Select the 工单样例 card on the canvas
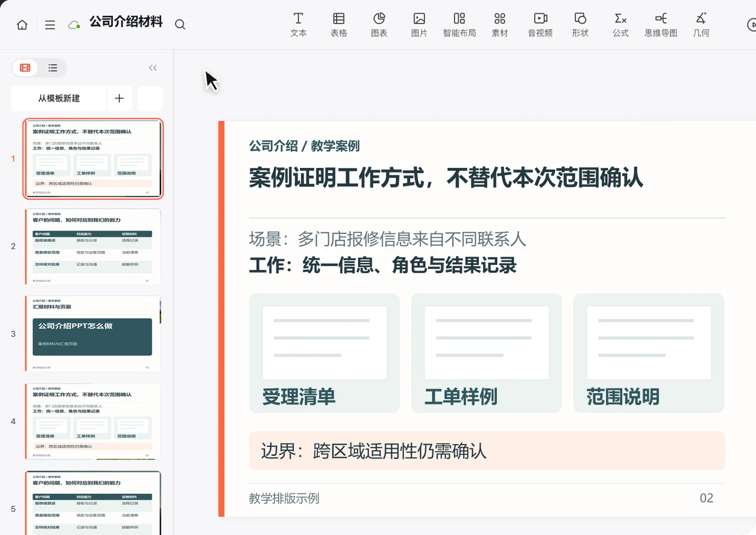 [x=487, y=353]
